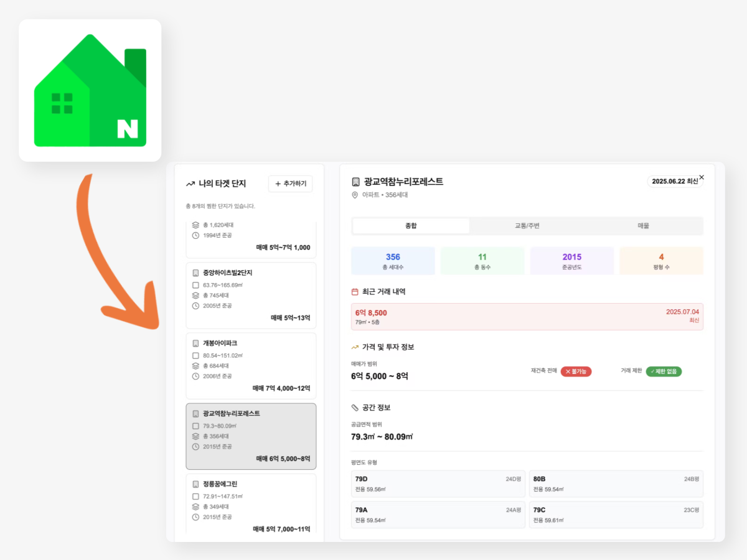Switch to the 매물 tab
The image size is (747, 560).
click(x=643, y=226)
